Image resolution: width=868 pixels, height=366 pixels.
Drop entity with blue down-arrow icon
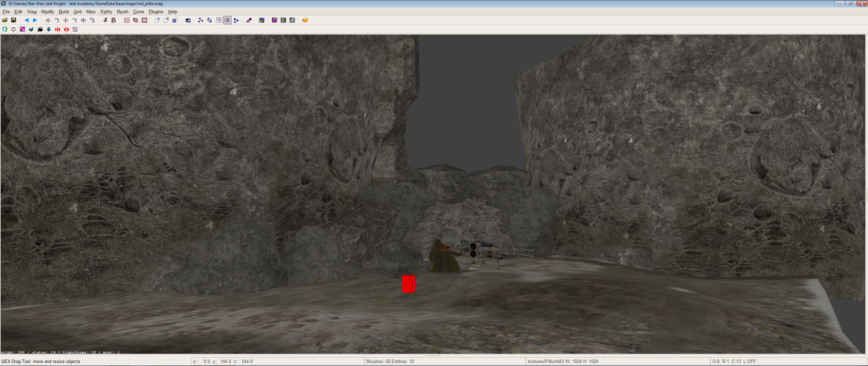49,29
